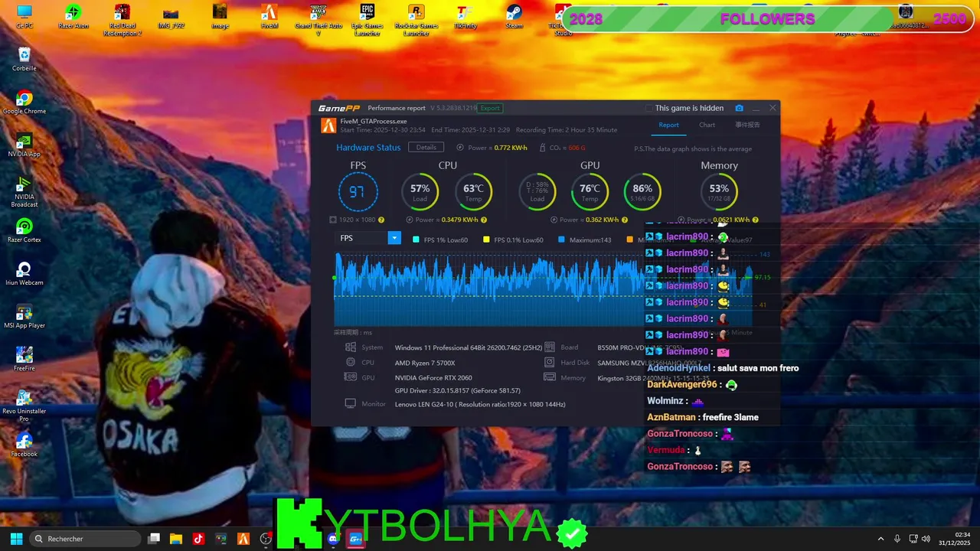This screenshot has height=551, width=980.
Task: Show hidden system tray icons chevron
Action: click(880, 539)
